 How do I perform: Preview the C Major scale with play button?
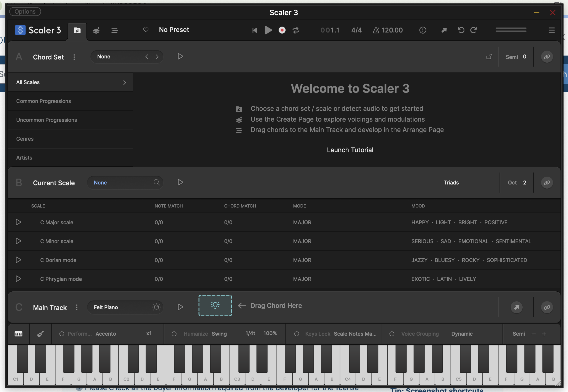tap(18, 222)
